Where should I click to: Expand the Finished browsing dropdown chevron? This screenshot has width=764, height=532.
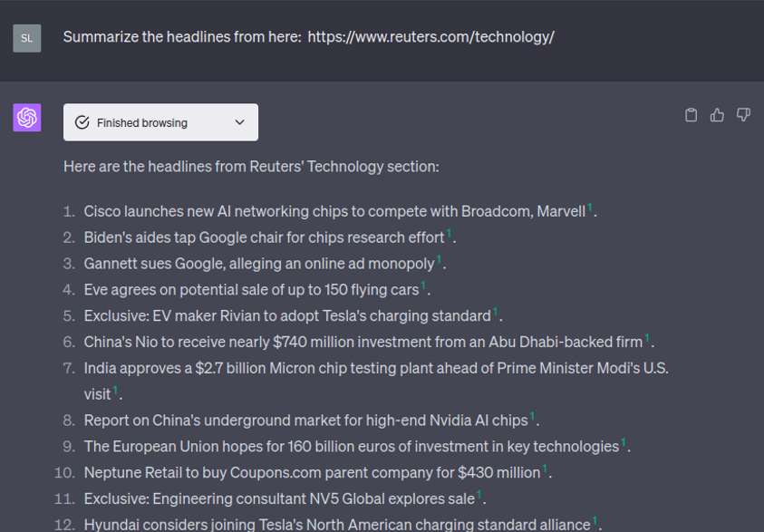point(240,122)
